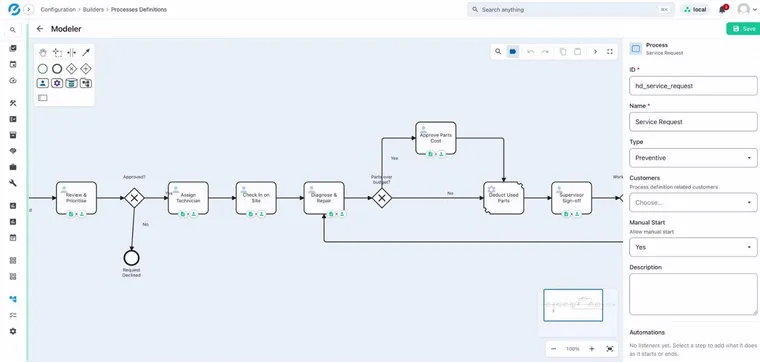Image resolution: width=760 pixels, height=362 pixels.
Task: Edit the ID field hd_service_request
Action: pos(693,86)
